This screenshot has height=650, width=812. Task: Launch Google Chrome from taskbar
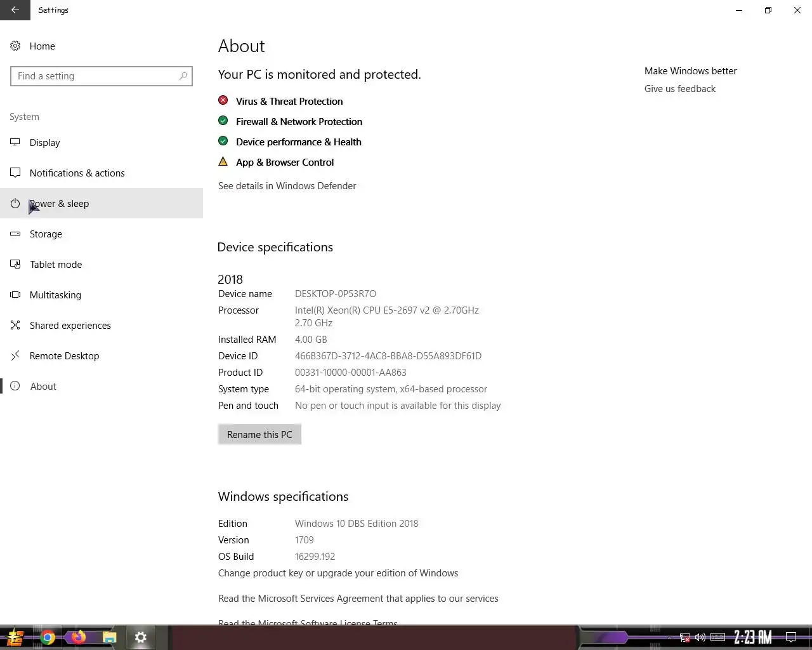[48, 637]
